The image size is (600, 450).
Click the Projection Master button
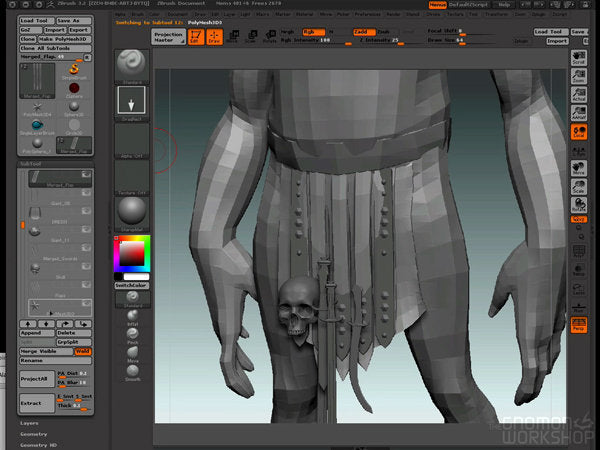click(x=167, y=36)
